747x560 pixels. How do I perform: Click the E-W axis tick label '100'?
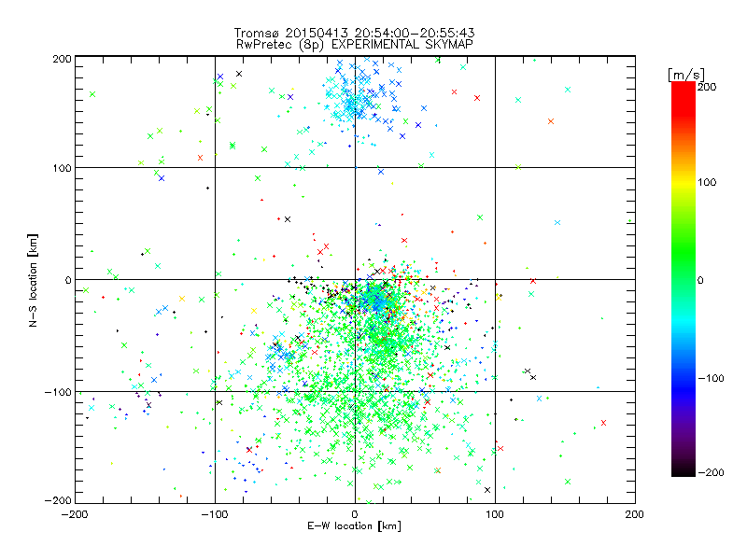[495, 514]
